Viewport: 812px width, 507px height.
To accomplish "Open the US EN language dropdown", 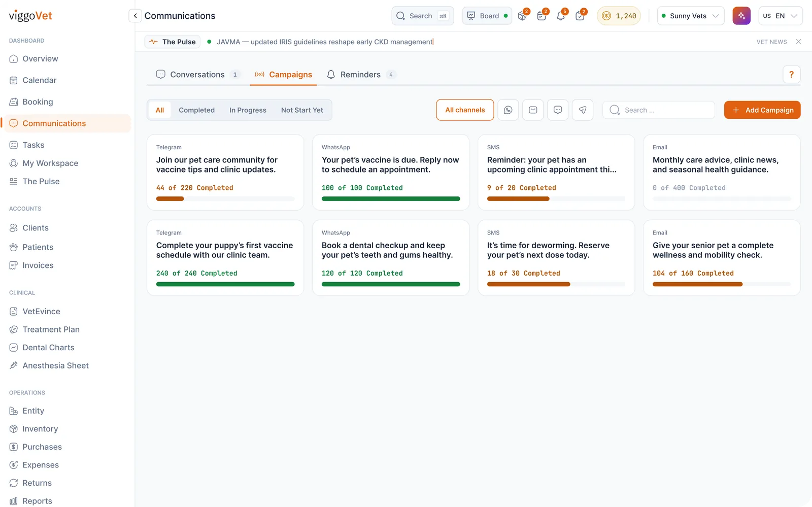I will coord(781,16).
